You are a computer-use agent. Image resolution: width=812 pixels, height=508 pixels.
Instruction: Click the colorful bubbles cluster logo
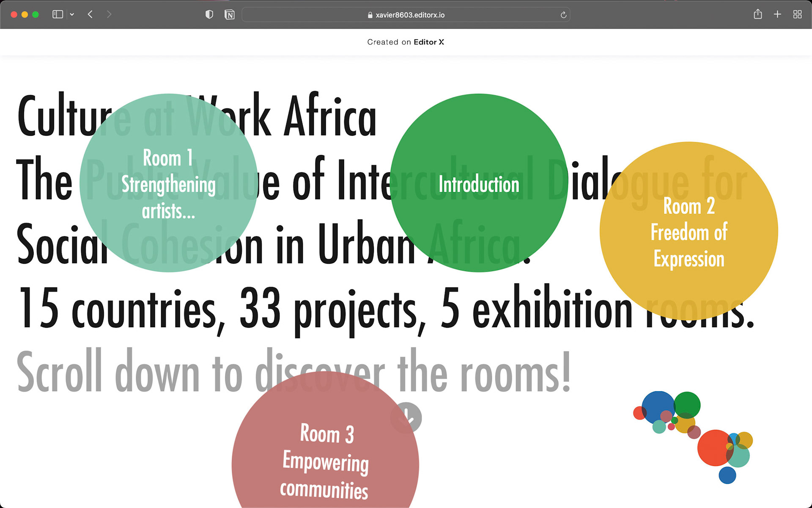[x=693, y=437]
